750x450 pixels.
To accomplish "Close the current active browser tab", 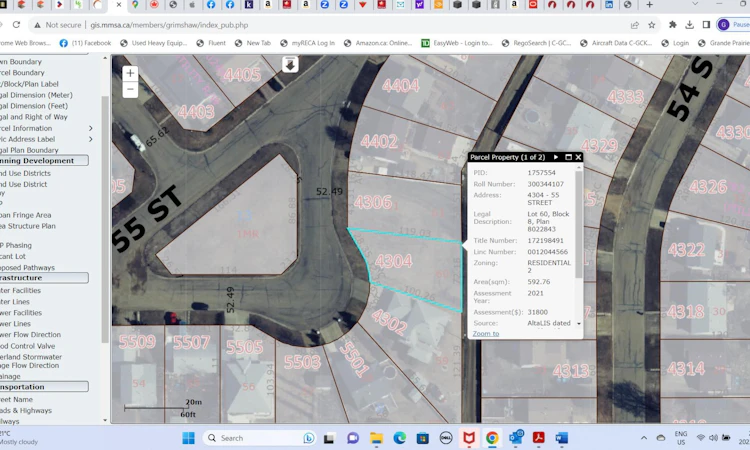I will point(119,5).
